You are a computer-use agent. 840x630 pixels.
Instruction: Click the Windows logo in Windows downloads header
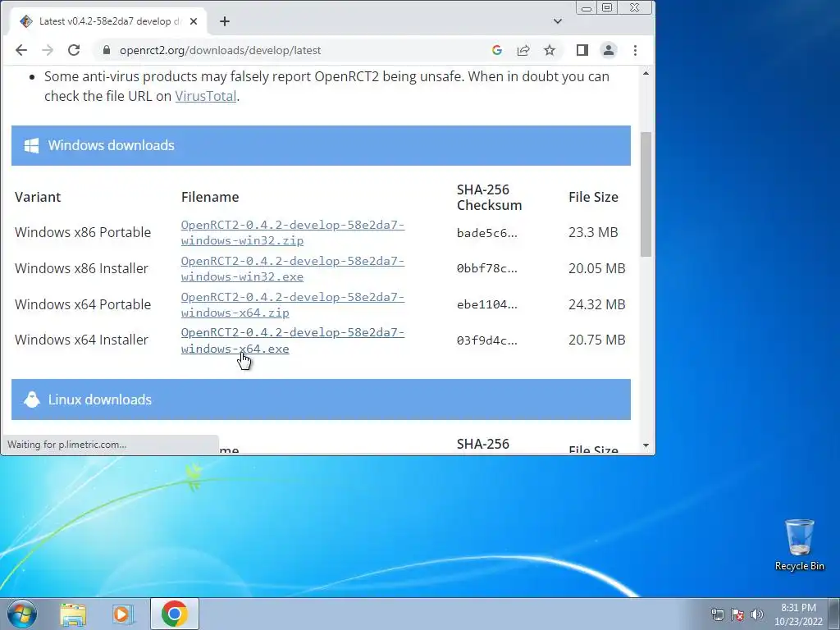click(32, 146)
